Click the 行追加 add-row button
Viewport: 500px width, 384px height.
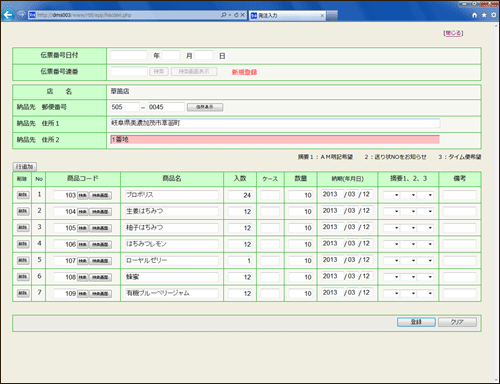pos(25,166)
